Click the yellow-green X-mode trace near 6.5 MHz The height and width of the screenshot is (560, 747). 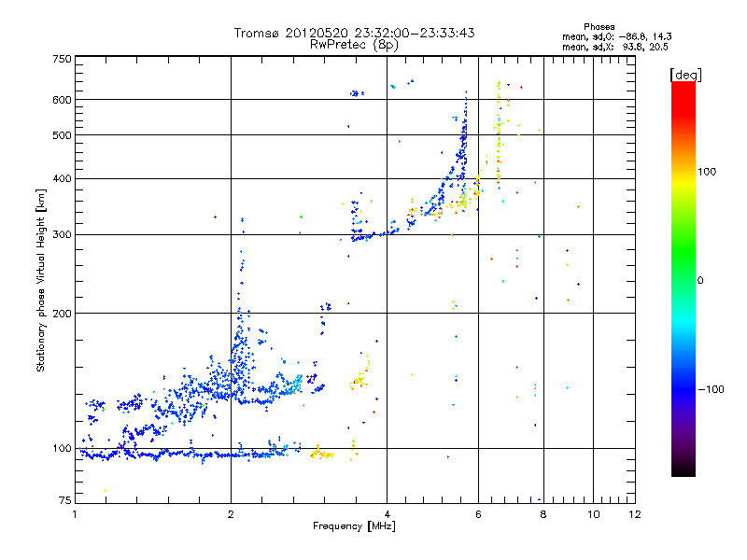[499, 133]
